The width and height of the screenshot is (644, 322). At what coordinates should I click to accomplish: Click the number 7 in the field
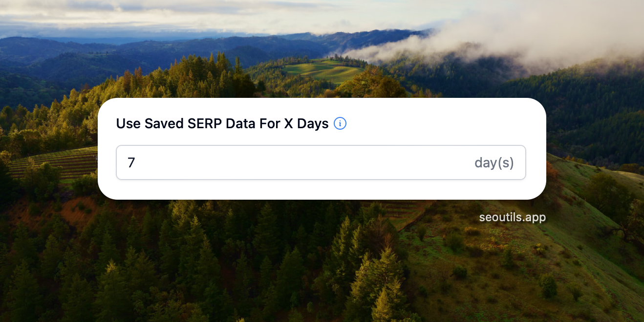[x=131, y=162]
